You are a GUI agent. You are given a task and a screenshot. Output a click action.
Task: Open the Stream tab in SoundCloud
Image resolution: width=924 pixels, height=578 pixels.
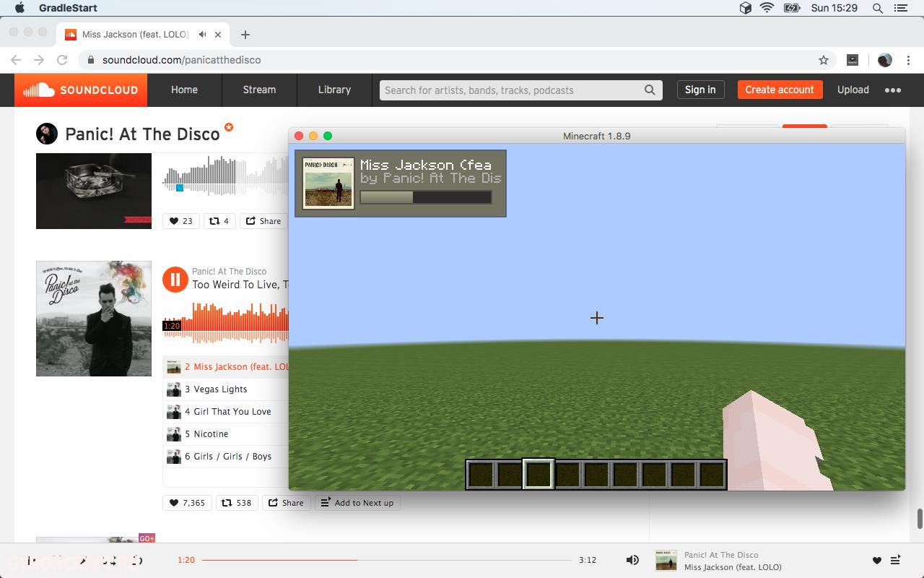(x=259, y=90)
